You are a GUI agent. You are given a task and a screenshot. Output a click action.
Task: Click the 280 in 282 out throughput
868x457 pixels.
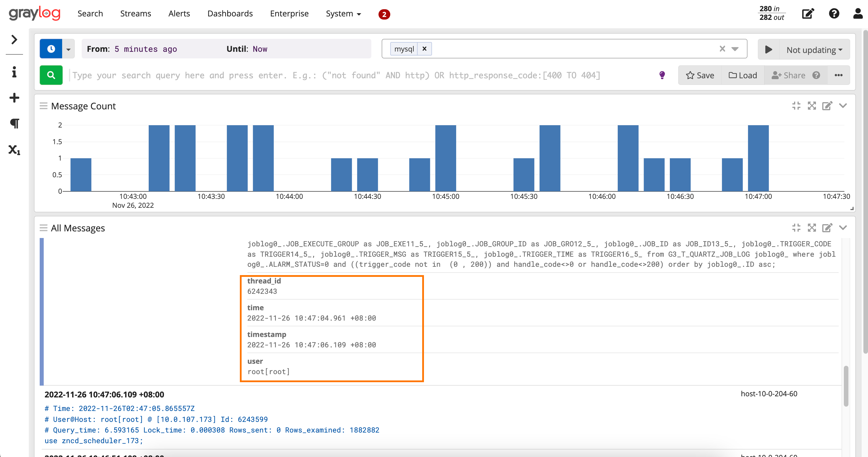771,13
